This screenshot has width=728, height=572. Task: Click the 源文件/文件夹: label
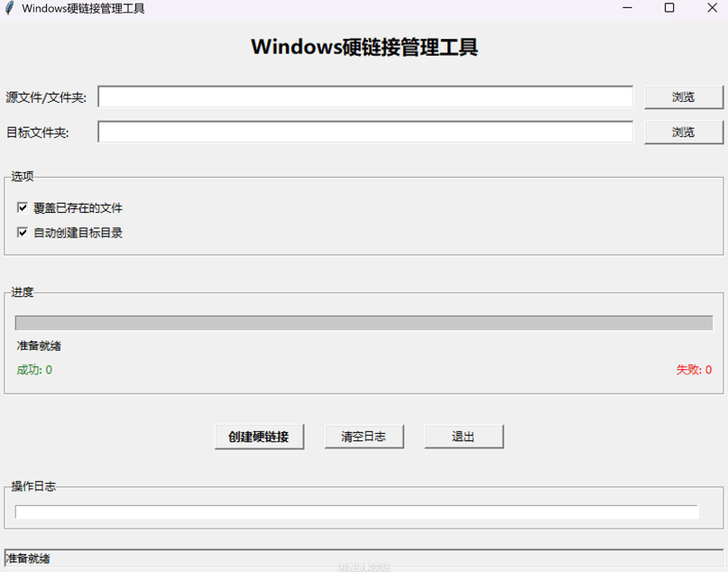pos(46,97)
